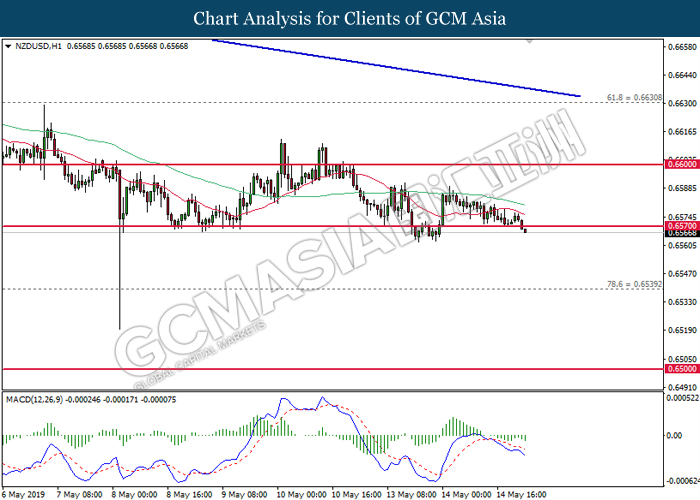Click the '7 May 08:00' time axis label
Viewport: 700px width, 500px height.
(x=79, y=494)
